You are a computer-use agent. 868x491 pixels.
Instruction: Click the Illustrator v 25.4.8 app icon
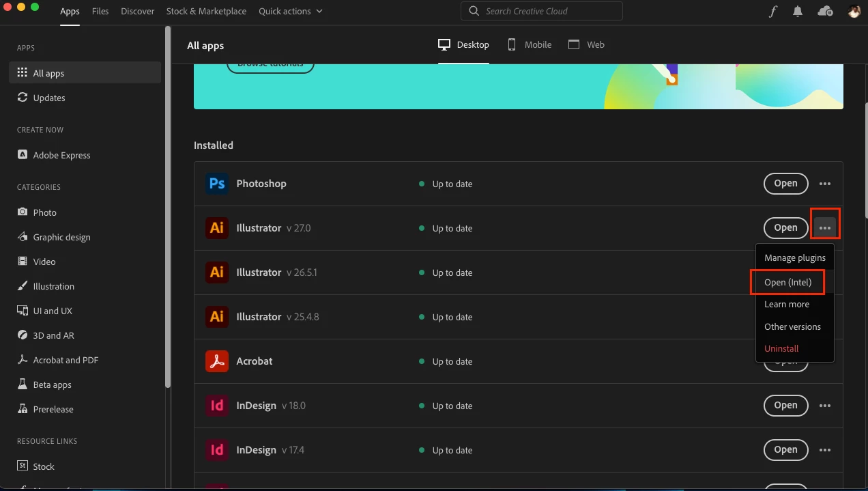click(x=217, y=317)
